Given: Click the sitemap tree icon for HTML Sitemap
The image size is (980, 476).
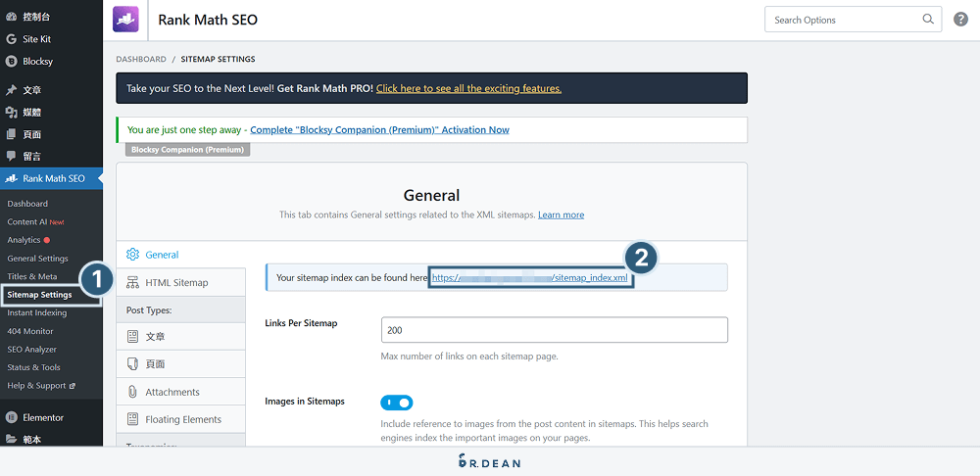Looking at the screenshot, I should (x=132, y=282).
